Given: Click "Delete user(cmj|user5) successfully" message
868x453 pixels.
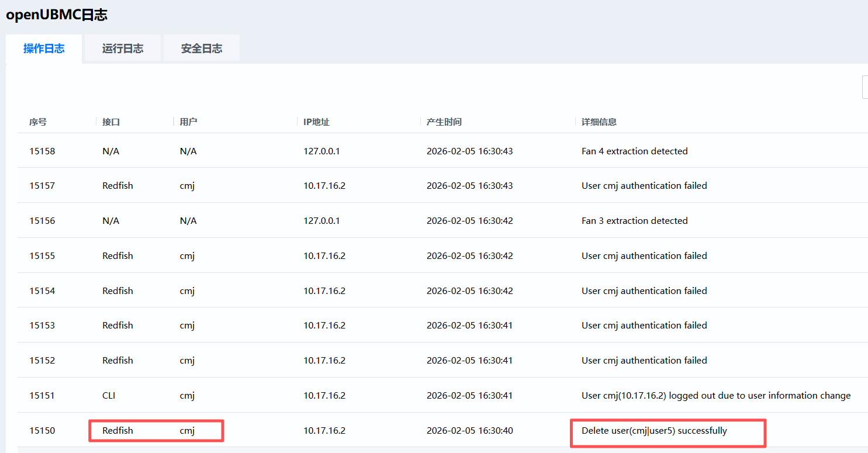Looking at the screenshot, I should pyautogui.click(x=654, y=431).
